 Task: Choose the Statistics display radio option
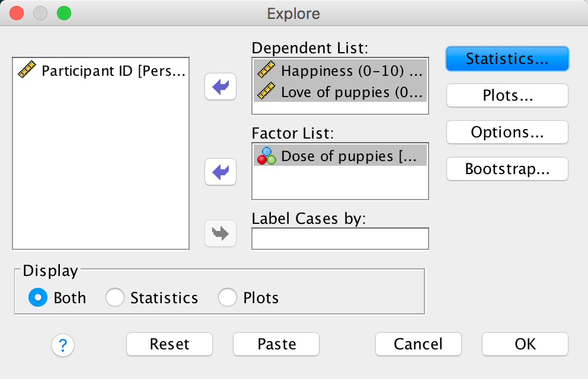pyautogui.click(x=114, y=297)
